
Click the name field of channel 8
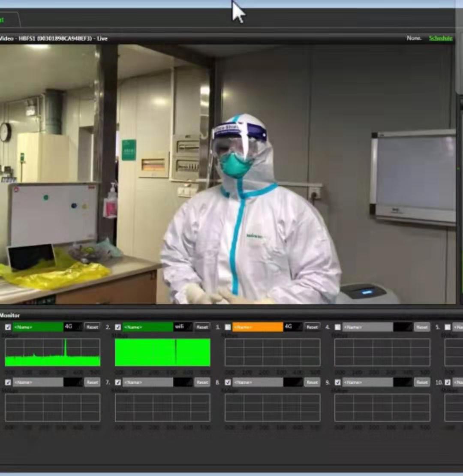[258, 382]
